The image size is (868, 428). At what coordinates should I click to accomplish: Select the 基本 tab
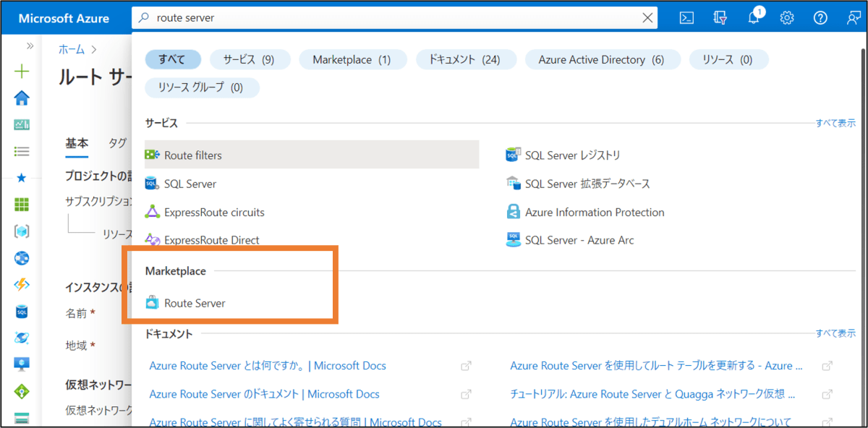coord(77,143)
